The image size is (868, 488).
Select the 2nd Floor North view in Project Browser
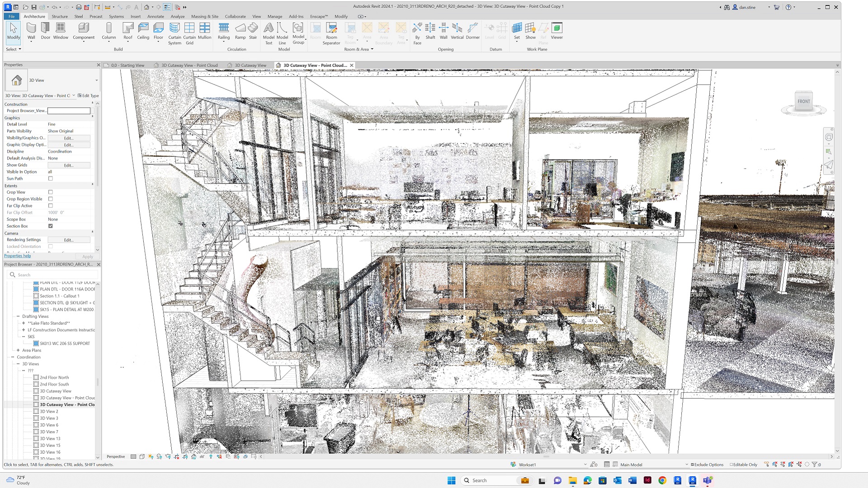coord(54,377)
